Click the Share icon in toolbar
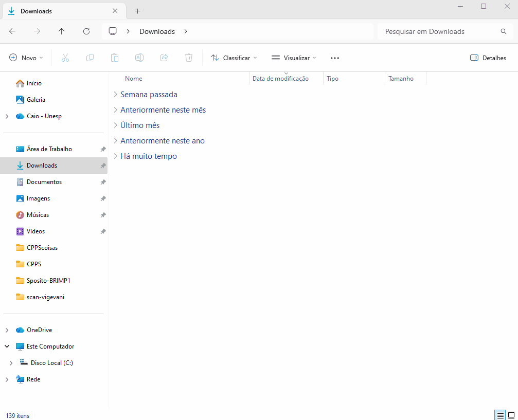This screenshot has height=420, width=518. [x=164, y=58]
